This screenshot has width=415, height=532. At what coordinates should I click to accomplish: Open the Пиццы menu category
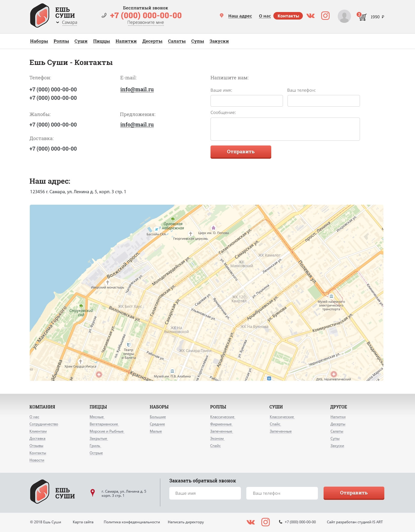point(101,41)
